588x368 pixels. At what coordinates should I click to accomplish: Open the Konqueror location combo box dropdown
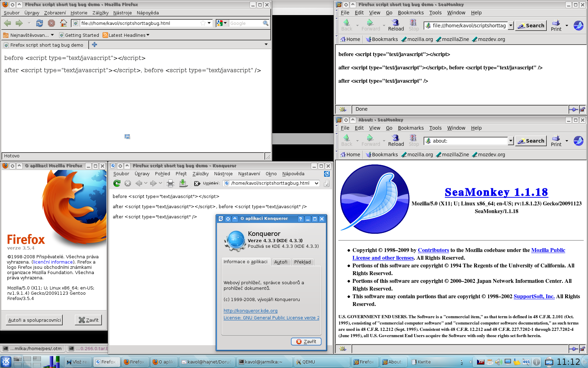(x=316, y=183)
